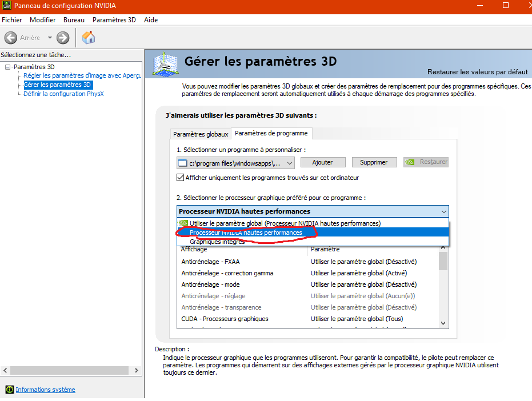532x401 pixels.
Task: Switch to Paramètres de programme tab
Action: [271, 133]
